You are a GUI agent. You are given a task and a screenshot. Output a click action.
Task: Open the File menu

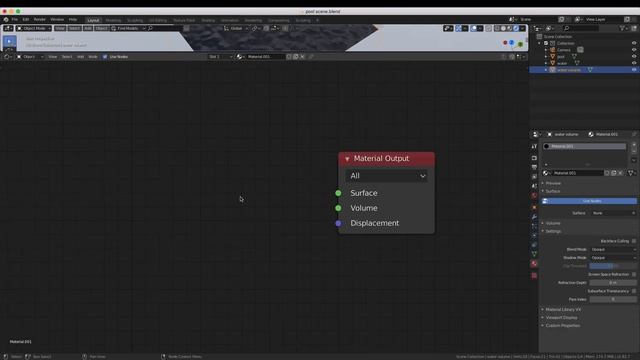[x=15, y=19]
